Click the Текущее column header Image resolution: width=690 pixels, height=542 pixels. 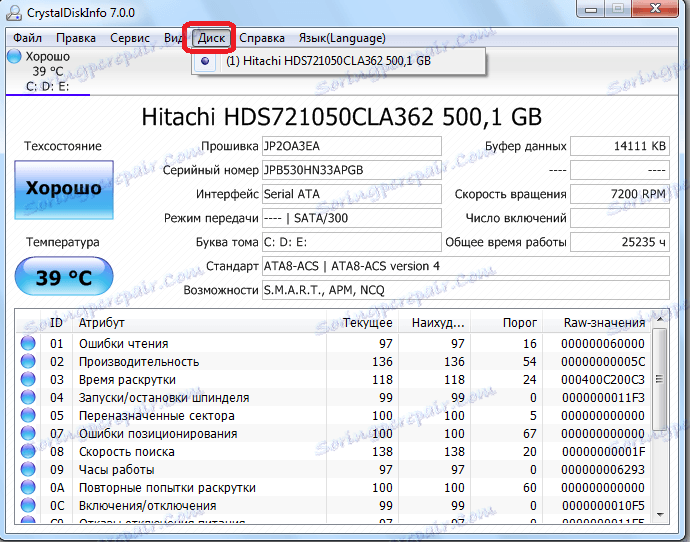click(363, 323)
